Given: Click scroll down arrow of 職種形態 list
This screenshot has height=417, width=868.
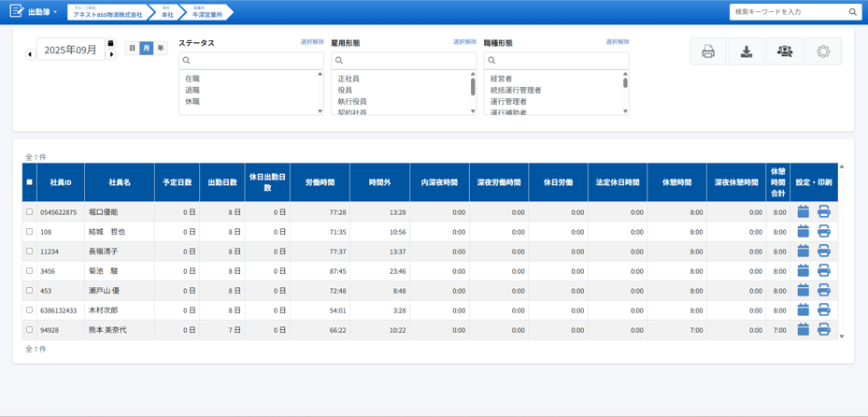Looking at the screenshot, I should [x=625, y=110].
